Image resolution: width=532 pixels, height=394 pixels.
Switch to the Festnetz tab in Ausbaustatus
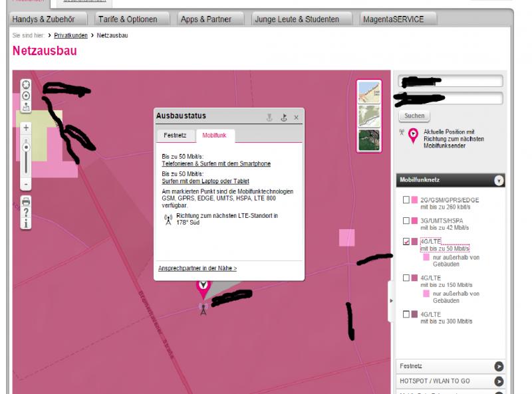[x=175, y=136]
